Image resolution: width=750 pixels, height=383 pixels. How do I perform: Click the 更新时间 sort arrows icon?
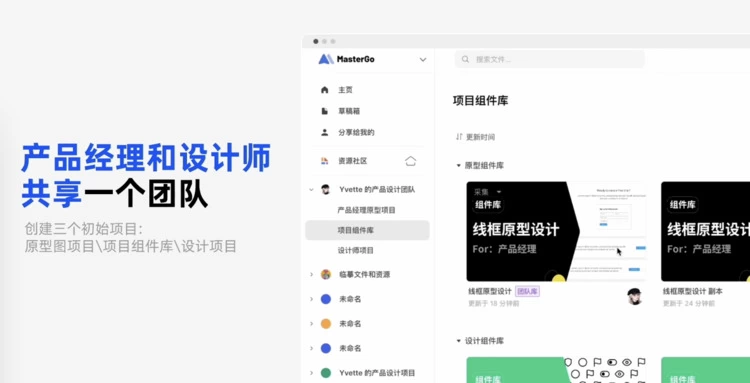[x=459, y=137]
